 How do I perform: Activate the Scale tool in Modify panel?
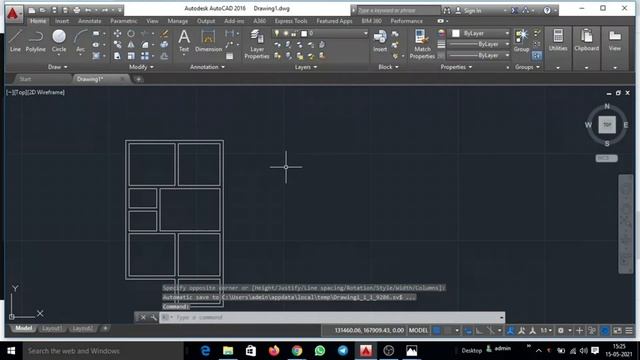coord(131,56)
